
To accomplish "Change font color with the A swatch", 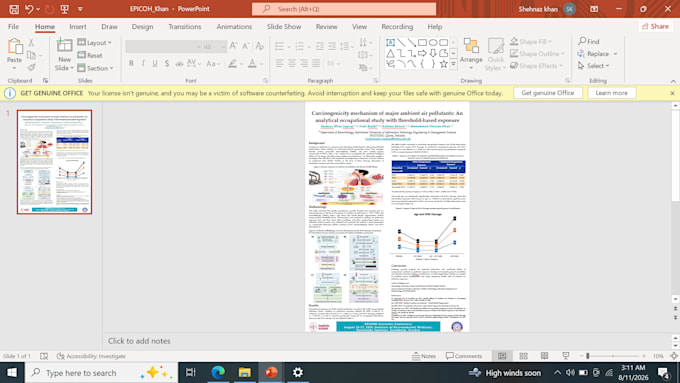I will pos(252,64).
